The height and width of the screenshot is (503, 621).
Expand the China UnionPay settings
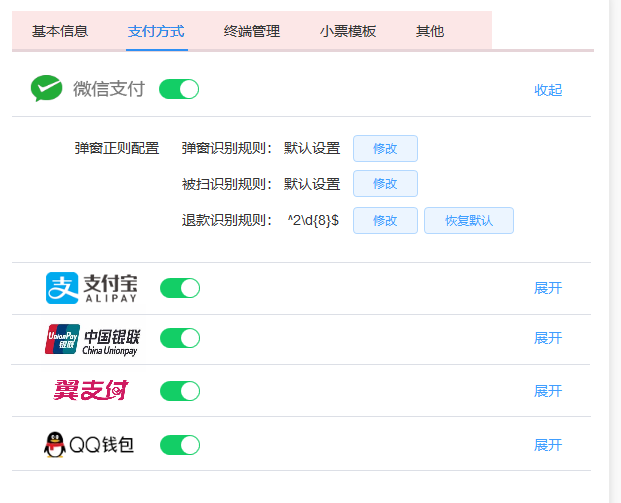548,338
